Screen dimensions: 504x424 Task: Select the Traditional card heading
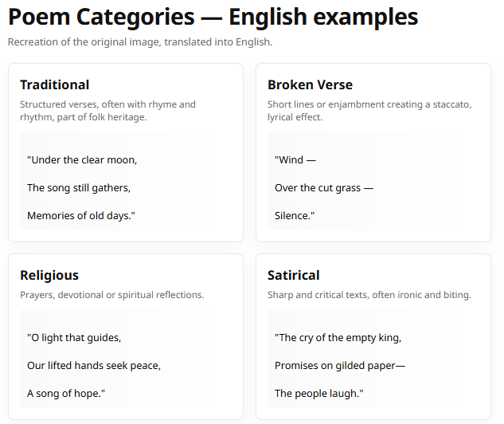(54, 84)
